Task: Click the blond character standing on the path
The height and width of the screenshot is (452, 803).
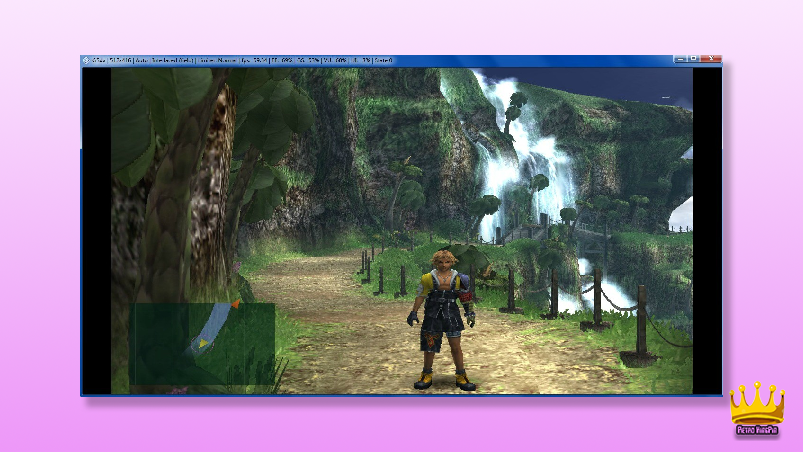Action: (442, 320)
